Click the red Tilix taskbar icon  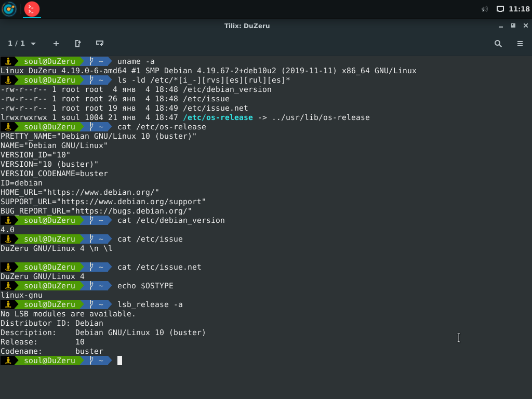click(32, 9)
